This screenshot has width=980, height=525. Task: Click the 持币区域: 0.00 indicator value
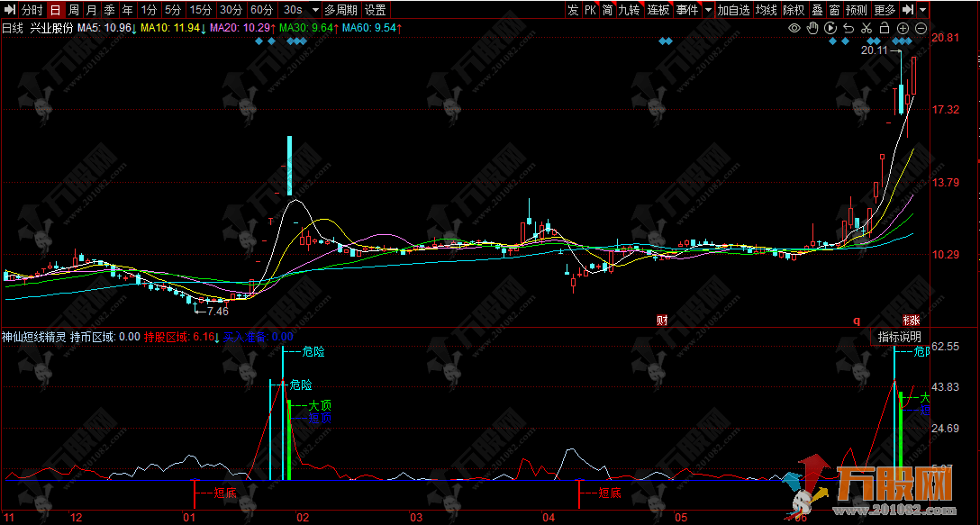click(x=105, y=337)
